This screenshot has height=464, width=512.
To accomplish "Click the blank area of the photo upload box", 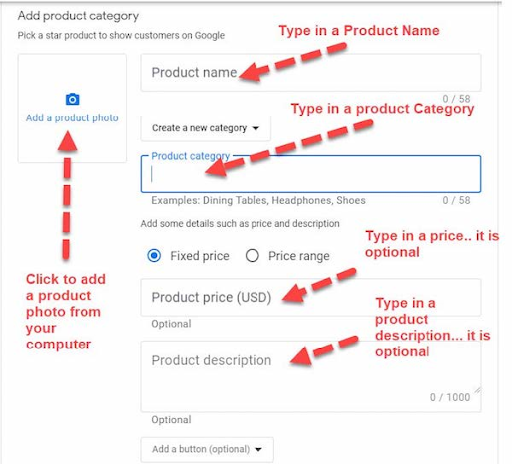I will click(x=72, y=75).
